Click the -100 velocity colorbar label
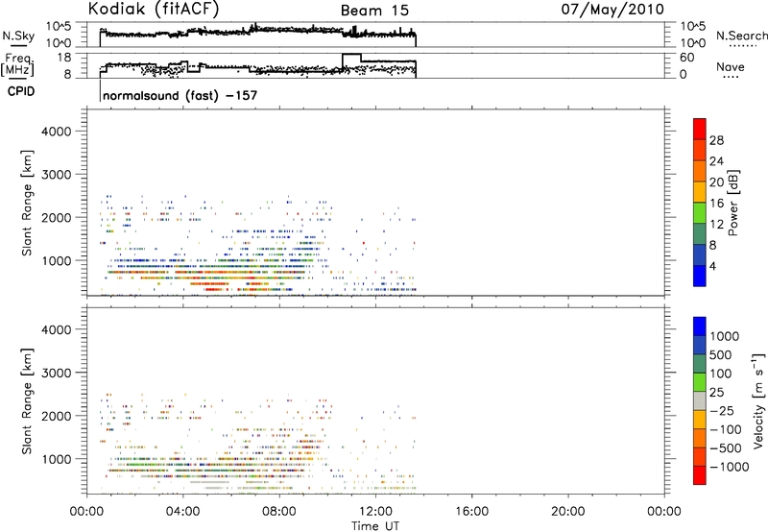 [726, 429]
